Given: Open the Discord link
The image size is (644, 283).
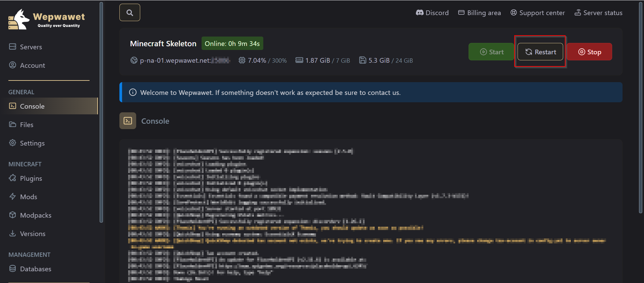Looking at the screenshot, I should tap(432, 13).
